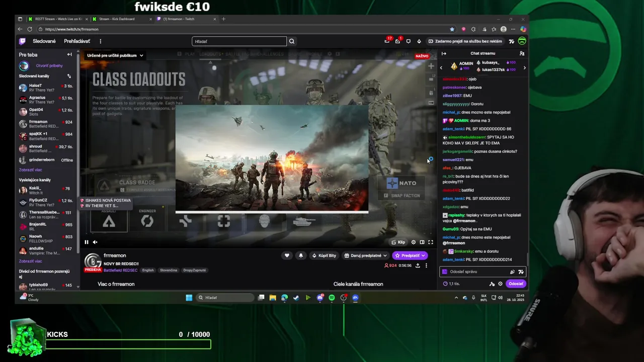Open the Whispers chat bubble icon
The image size is (644, 362).
point(408,41)
